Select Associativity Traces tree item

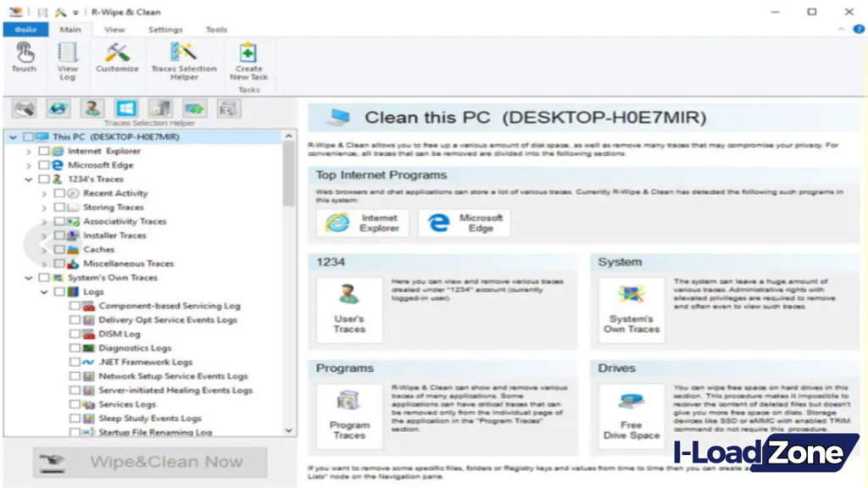(125, 221)
